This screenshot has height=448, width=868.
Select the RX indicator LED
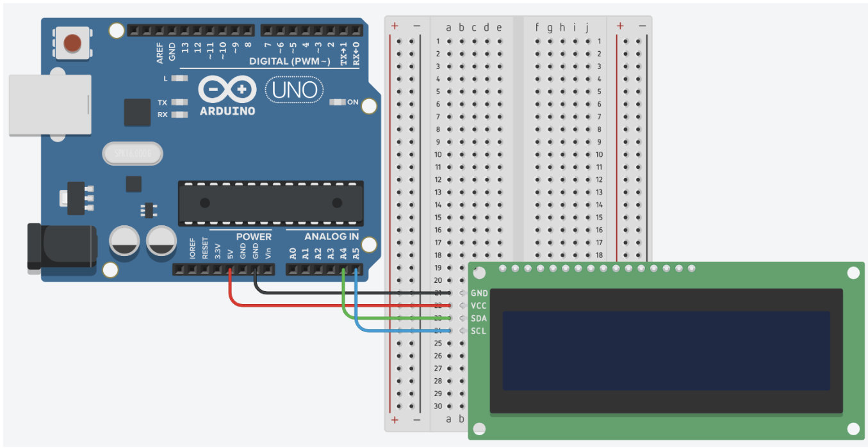(x=180, y=115)
